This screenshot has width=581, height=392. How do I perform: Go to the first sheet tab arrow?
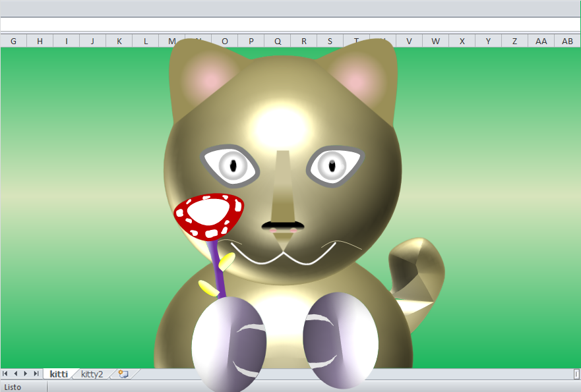5,374
